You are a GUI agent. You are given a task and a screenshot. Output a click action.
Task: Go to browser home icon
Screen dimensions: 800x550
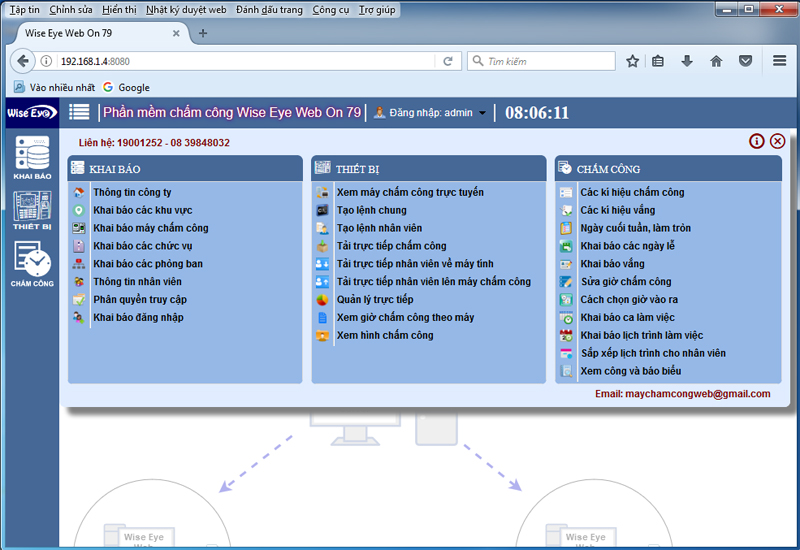click(x=716, y=61)
